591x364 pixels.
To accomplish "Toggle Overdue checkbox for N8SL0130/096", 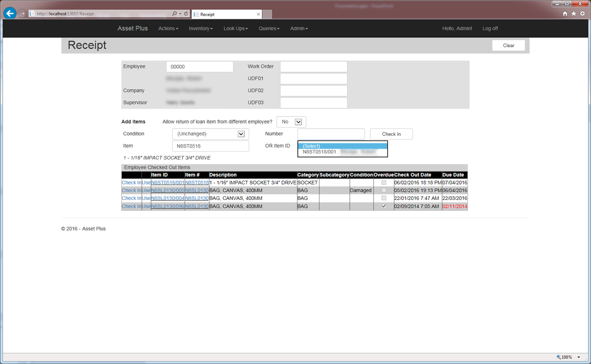I will click(x=384, y=206).
